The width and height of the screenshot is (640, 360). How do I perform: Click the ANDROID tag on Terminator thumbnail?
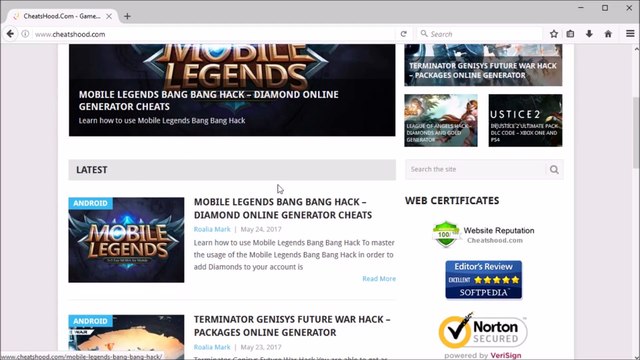(x=90, y=321)
